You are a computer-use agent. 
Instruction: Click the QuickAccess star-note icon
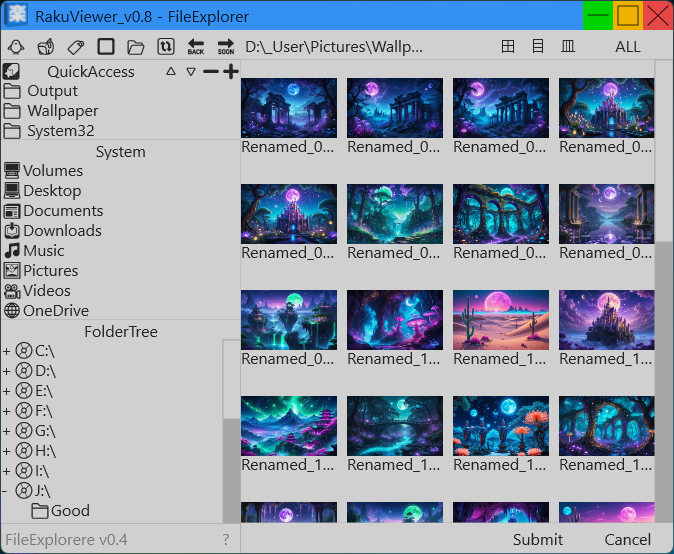click(11, 71)
